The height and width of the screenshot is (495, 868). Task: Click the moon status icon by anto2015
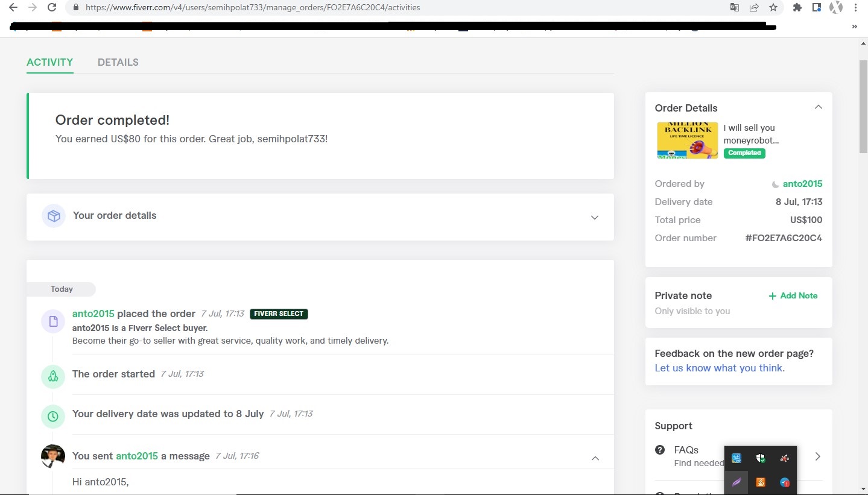[x=775, y=184]
